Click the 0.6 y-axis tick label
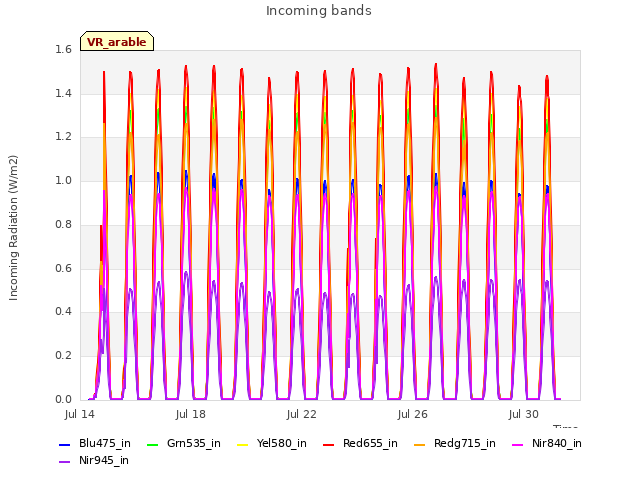The height and width of the screenshot is (480, 640). 63,268
